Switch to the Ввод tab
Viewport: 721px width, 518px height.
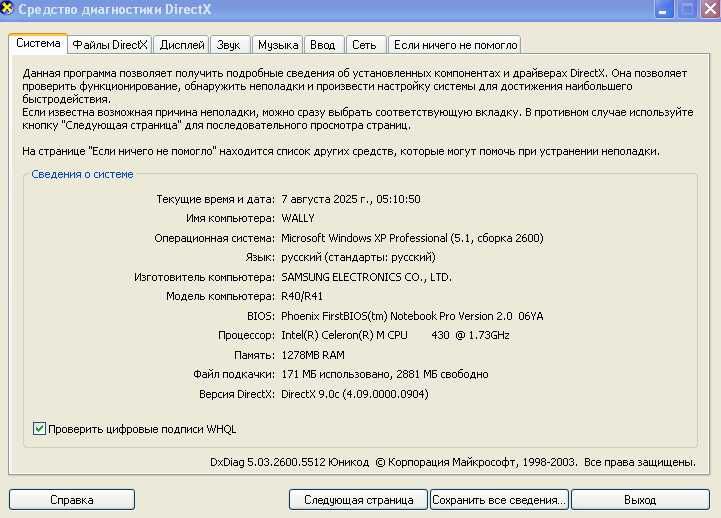(x=322, y=45)
